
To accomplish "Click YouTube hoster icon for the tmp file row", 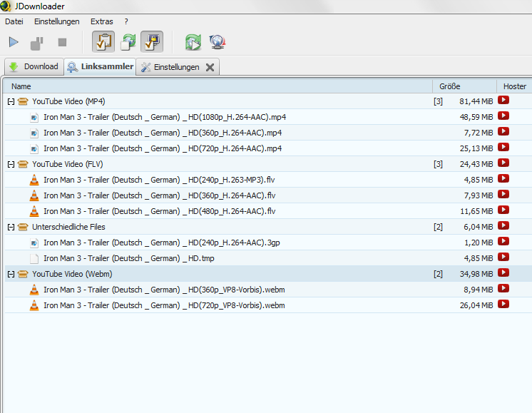I will [x=503, y=258].
